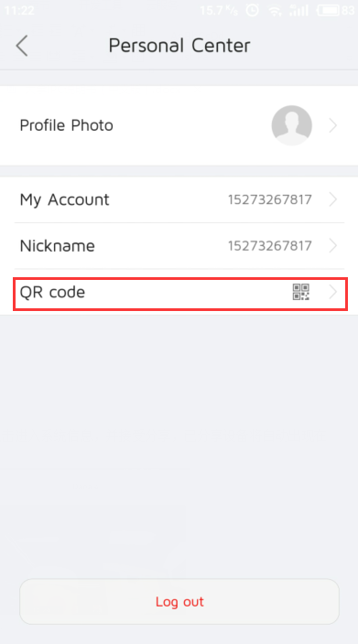Open the Profile Photo row label
Image resolution: width=358 pixels, height=644 pixels.
pyautogui.click(x=67, y=125)
